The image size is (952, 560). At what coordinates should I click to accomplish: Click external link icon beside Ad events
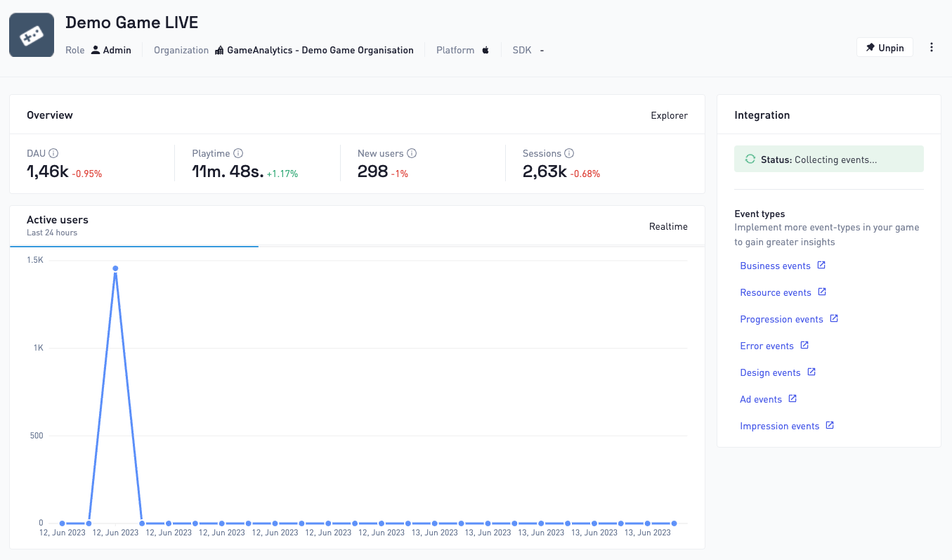[x=793, y=398]
